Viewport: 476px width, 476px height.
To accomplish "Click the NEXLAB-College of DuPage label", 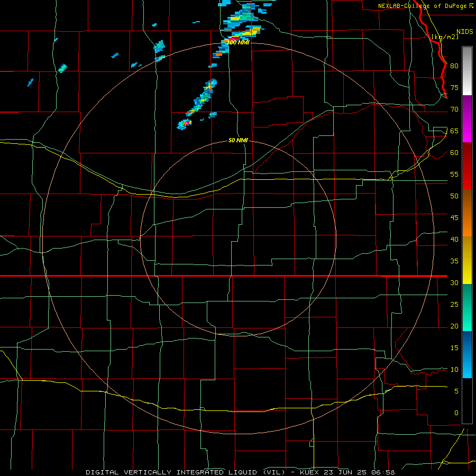I will 423,6.
